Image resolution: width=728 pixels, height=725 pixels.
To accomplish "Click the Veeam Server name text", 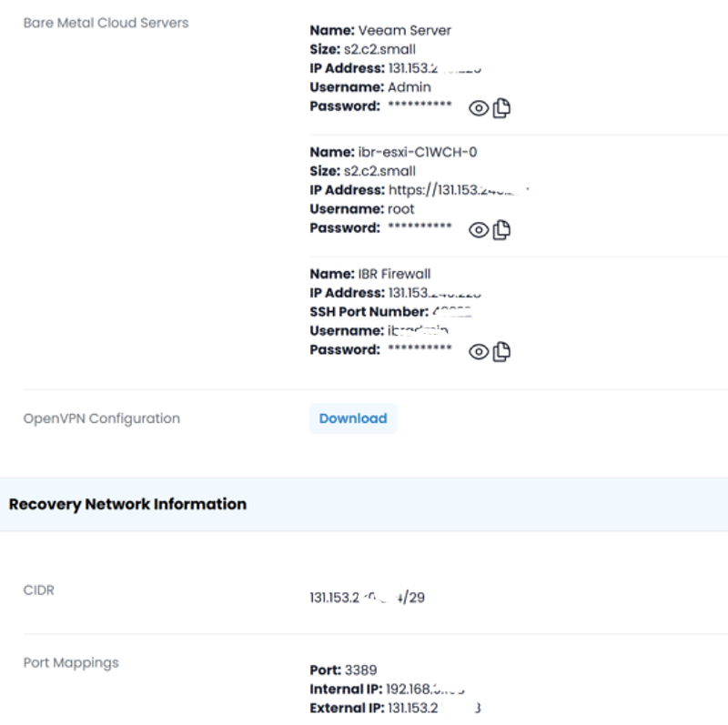I will pyautogui.click(x=404, y=30).
